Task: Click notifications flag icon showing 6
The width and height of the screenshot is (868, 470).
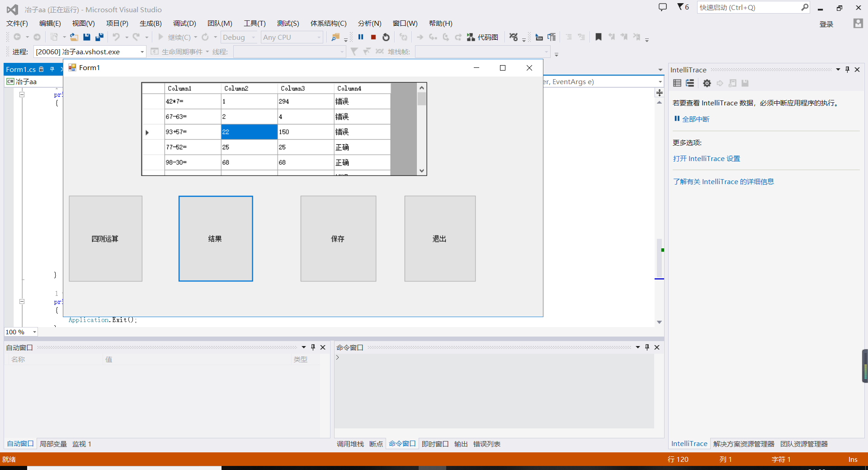Action: [x=683, y=7]
